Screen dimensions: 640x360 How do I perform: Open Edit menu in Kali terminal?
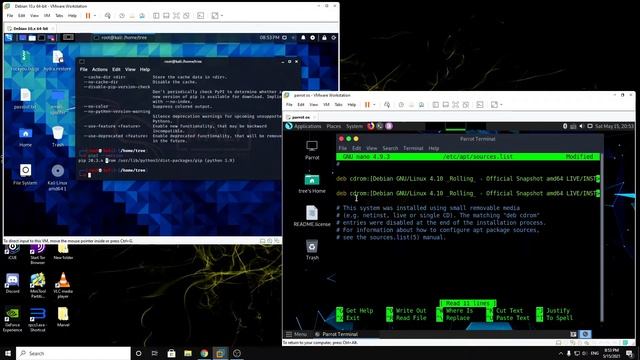click(x=116, y=69)
